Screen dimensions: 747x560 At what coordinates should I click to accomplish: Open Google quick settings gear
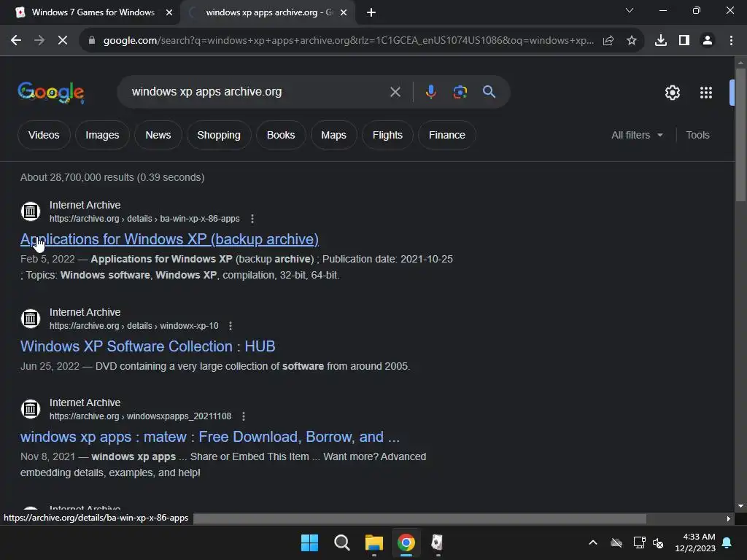[x=672, y=93]
